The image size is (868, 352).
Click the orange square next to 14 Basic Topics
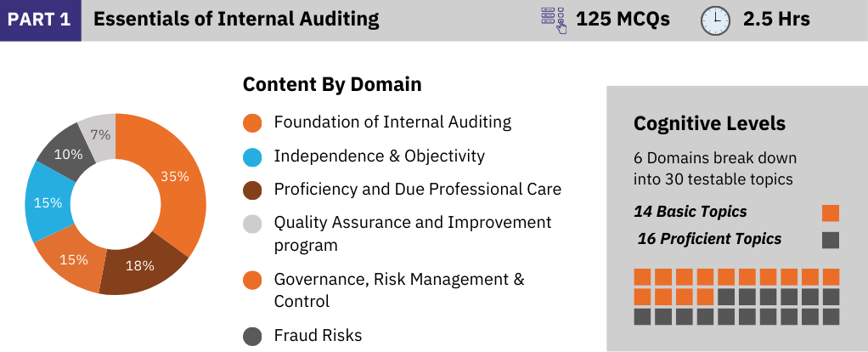tap(831, 213)
